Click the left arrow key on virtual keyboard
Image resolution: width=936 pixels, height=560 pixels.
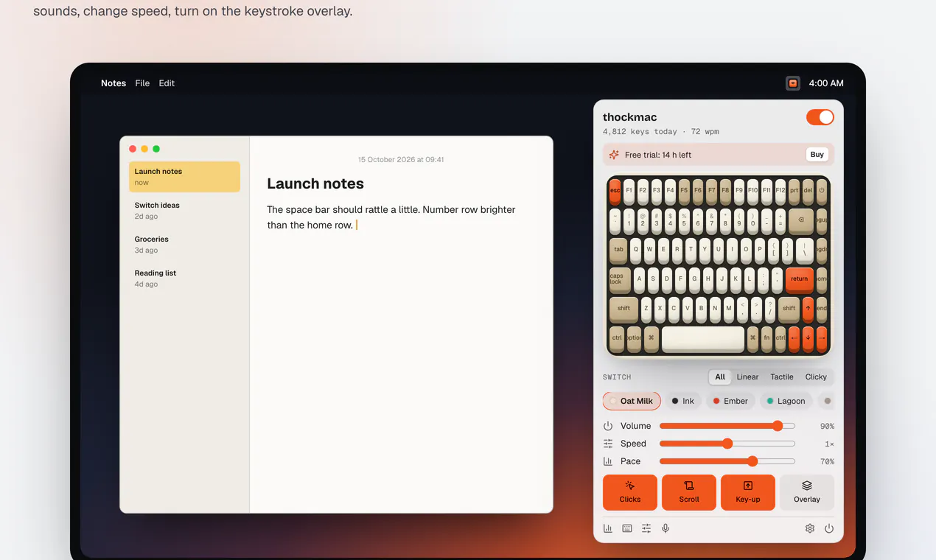(794, 338)
